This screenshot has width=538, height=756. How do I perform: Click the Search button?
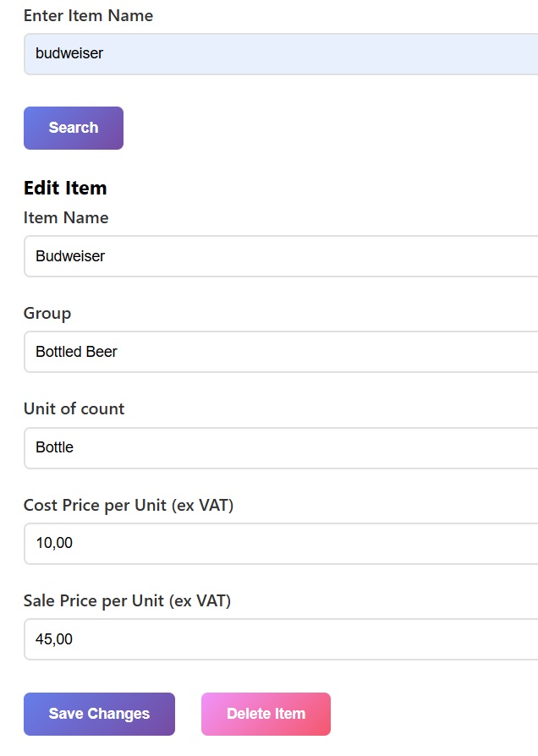click(x=74, y=128)
